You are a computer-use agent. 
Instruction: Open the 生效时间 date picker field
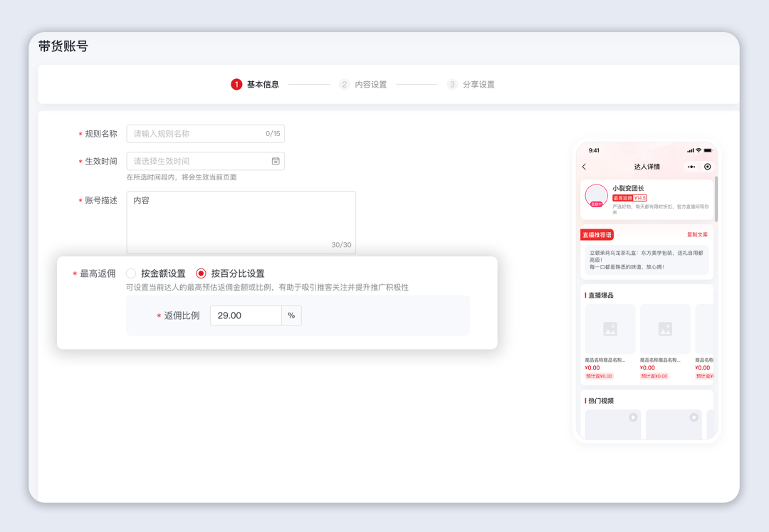click(x=199, y=161)
